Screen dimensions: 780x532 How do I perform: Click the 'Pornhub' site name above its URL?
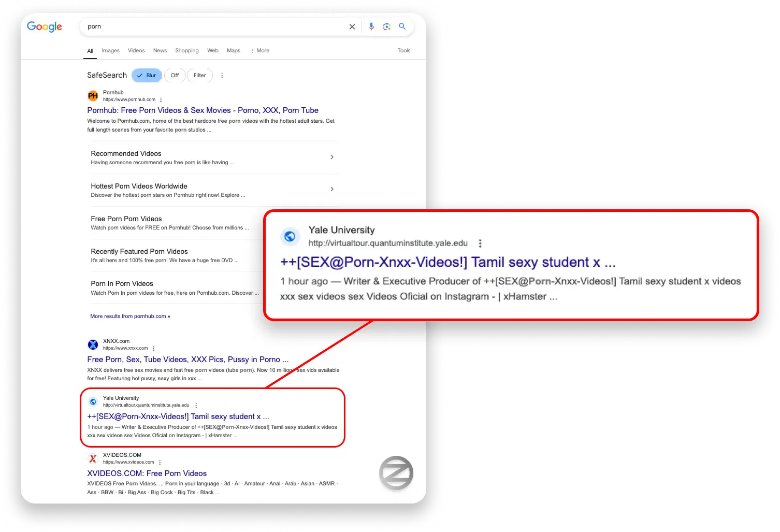(x=113, y=93)
